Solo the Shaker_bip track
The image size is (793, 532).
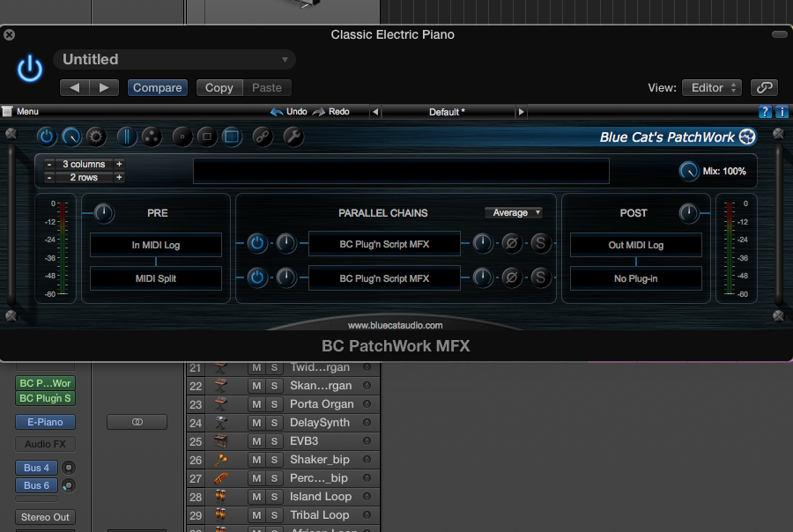point(274,460)
